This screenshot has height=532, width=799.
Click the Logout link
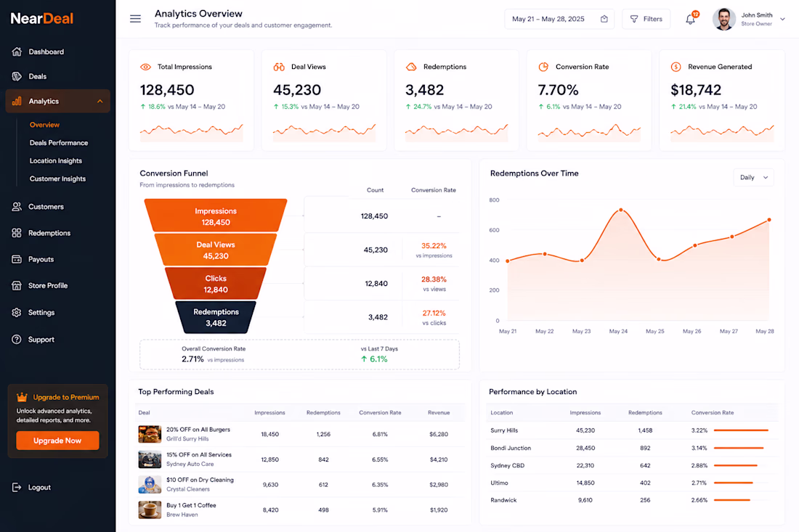pyautogui.click(x=39, y=487)
